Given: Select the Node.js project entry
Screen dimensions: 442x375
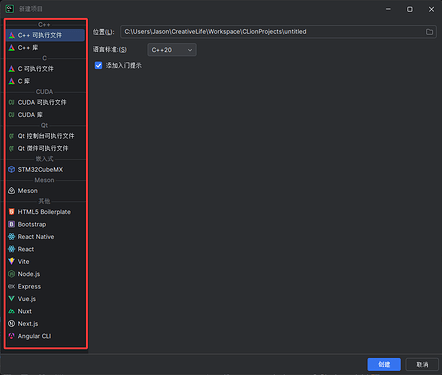Looking at the screenshot, I should coord(46,274).
